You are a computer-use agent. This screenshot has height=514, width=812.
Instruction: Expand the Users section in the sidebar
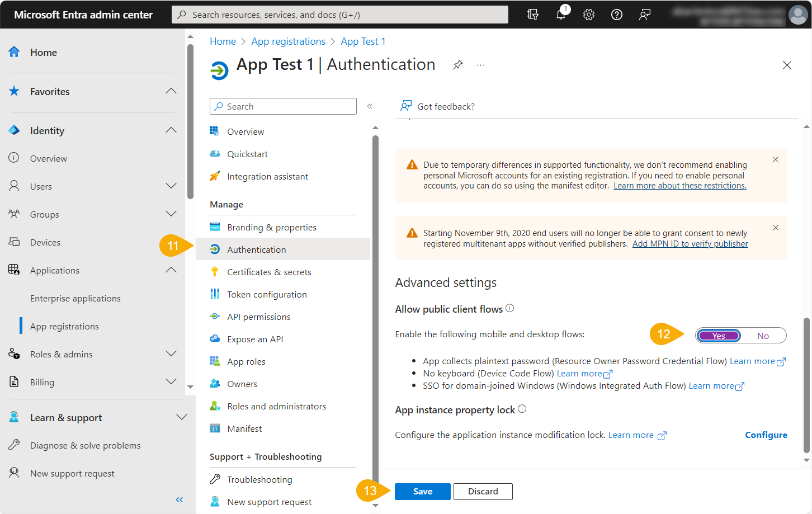tap(171, 186)
